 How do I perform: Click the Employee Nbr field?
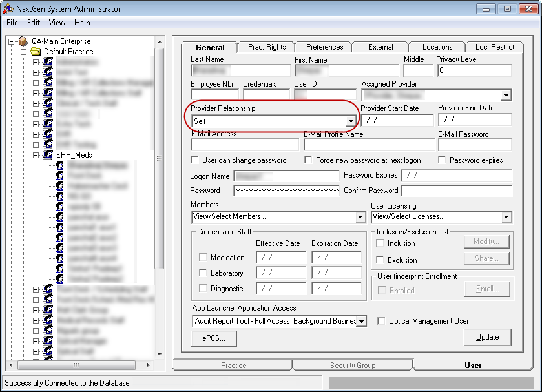tap(214, 94)
